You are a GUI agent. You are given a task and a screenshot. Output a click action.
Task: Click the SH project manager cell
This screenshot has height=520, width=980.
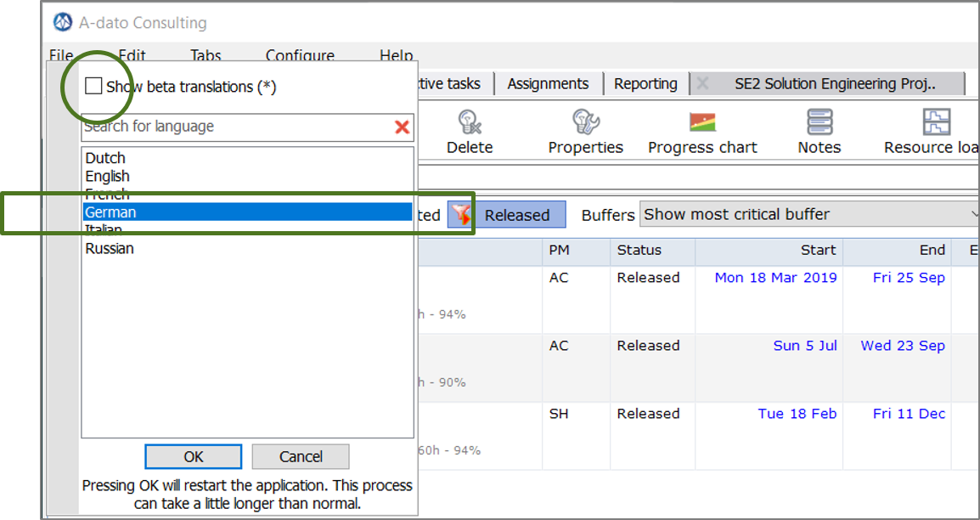(577, 436)
